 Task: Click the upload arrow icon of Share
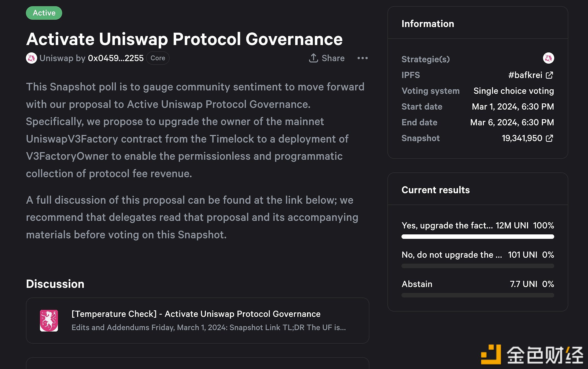click(x=313, y=58)
